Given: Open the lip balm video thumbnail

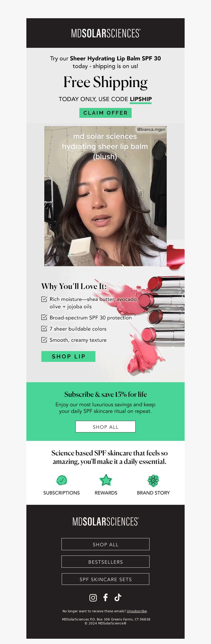Looking at the screenshot, I should (x=105, y=196).
